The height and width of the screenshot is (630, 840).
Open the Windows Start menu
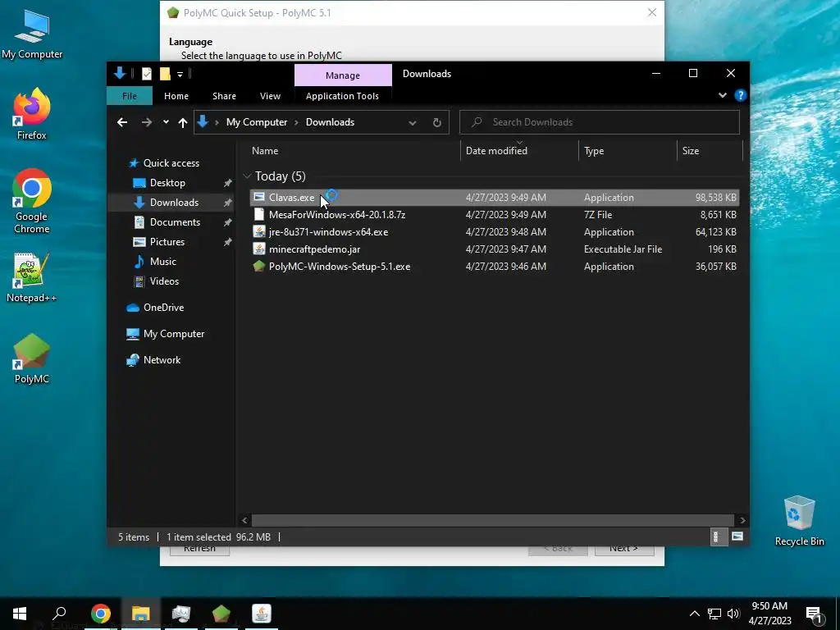click(x=20, y=614)
